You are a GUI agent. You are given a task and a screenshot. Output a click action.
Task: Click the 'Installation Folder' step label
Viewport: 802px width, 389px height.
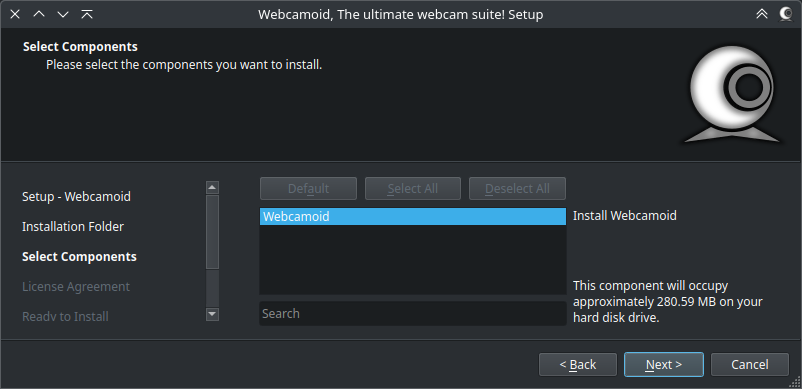click(73, 226)
